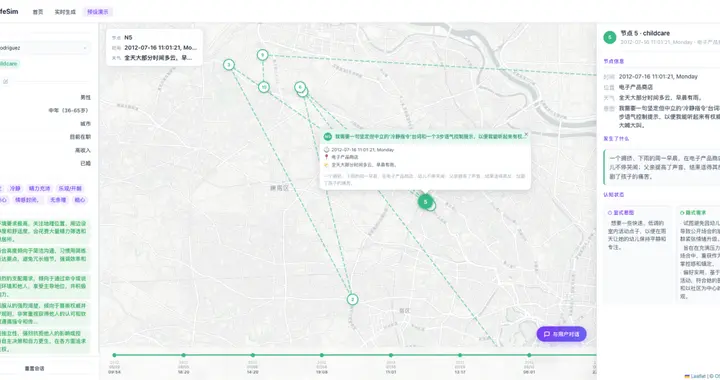Select the 预设演示 tab
The height and width of the screenshot is (380, 720).
coord(98,12)
